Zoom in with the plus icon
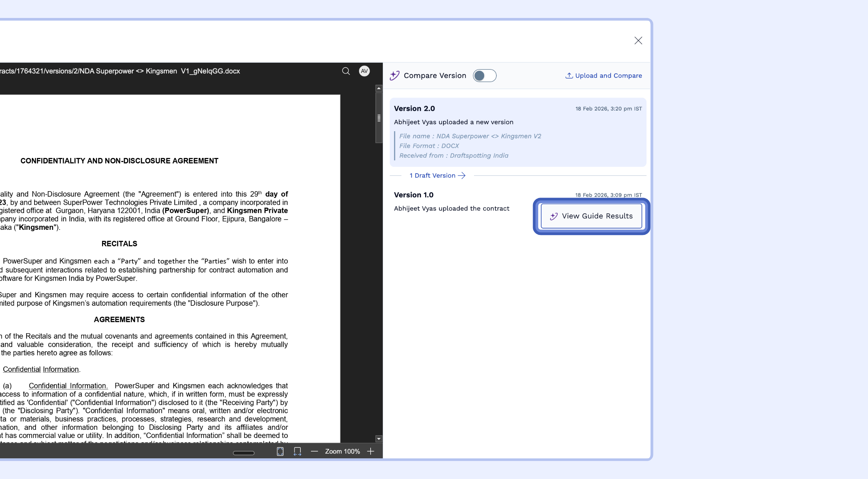This screenshot has height=479, width=868. (371, 452)
